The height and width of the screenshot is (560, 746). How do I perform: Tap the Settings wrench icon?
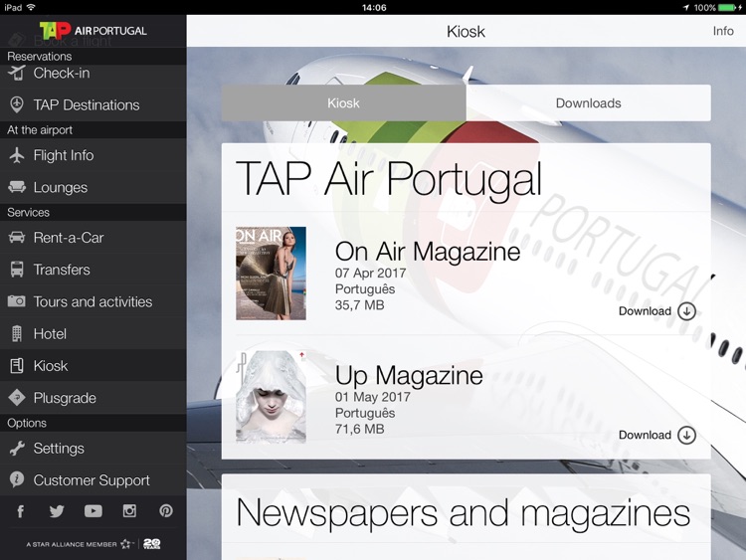tap(17, 449)
